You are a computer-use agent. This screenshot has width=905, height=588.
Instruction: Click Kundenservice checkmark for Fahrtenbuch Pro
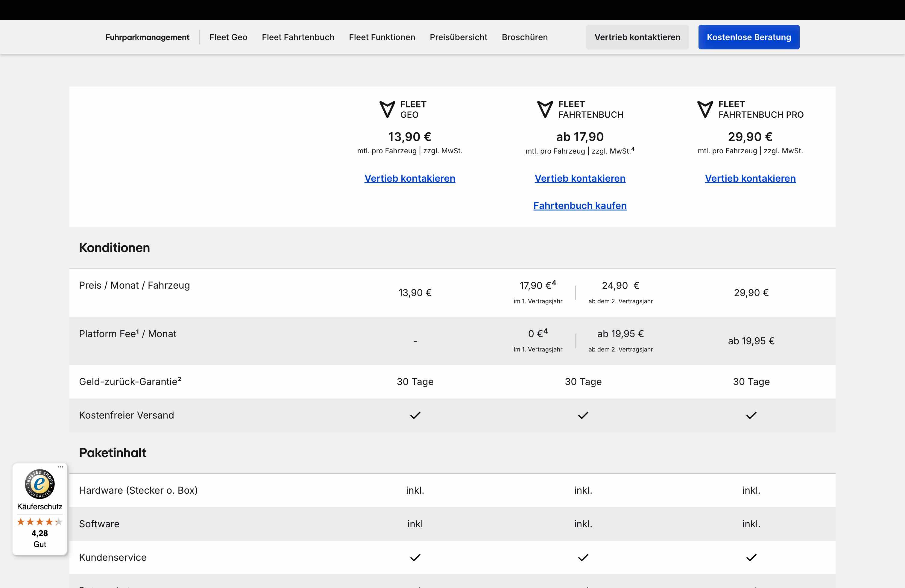tap(751, 557)
